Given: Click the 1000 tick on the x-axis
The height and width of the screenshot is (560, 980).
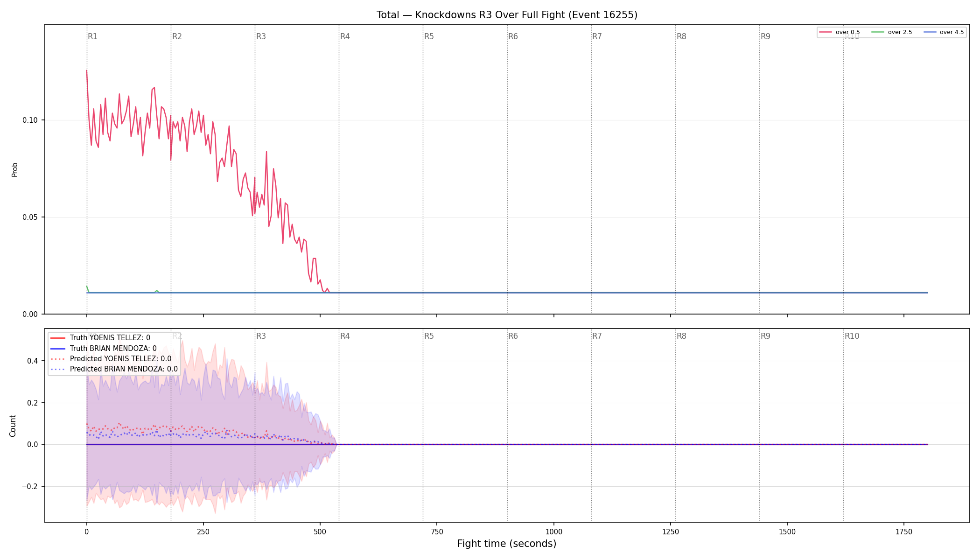Looking at the screenshot, I should tap(554, 532).
